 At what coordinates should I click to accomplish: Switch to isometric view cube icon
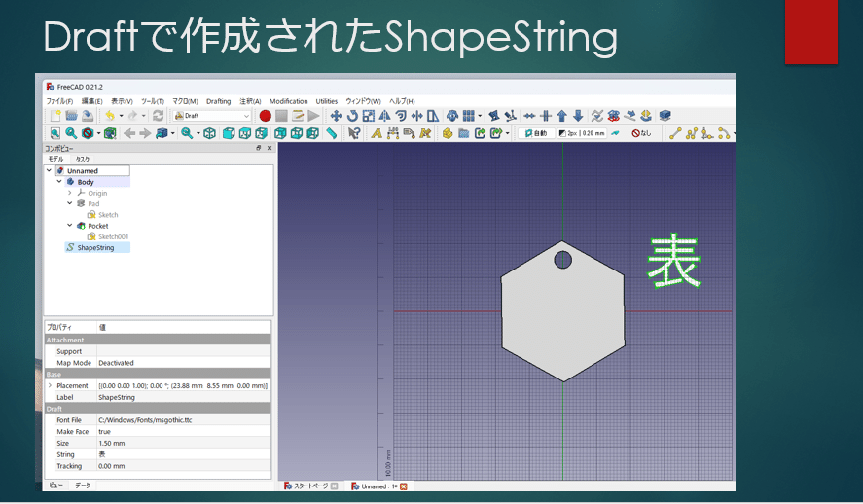pyautogui.click(x=210, y=133)
